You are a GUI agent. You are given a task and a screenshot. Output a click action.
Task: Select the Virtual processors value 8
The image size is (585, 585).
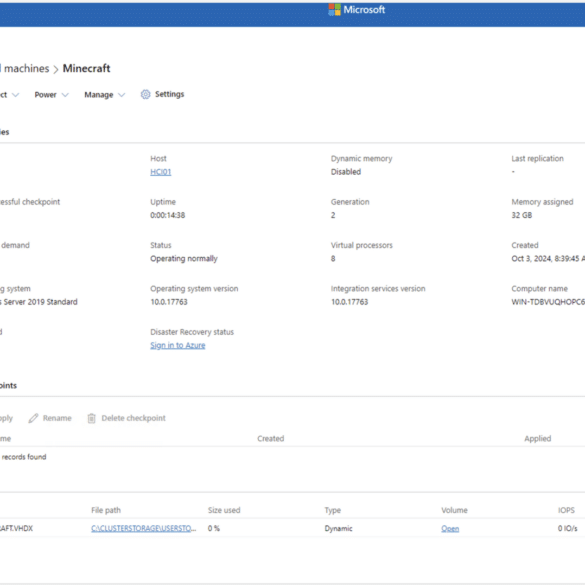(333, 259)
